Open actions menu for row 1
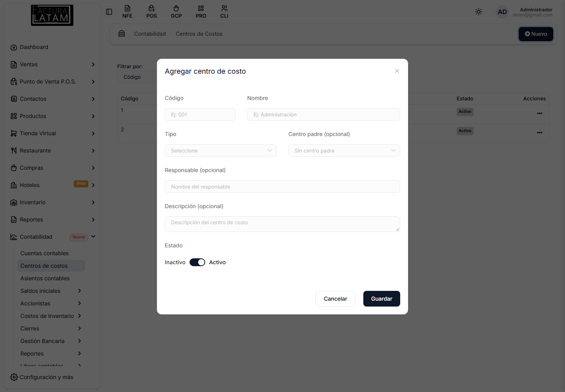The image size is (565, 392). click(539, 113)
